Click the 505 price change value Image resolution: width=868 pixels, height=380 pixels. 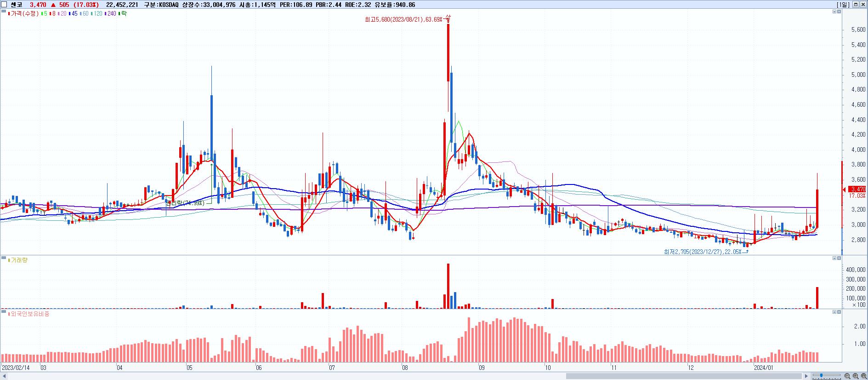click(64, 5)
